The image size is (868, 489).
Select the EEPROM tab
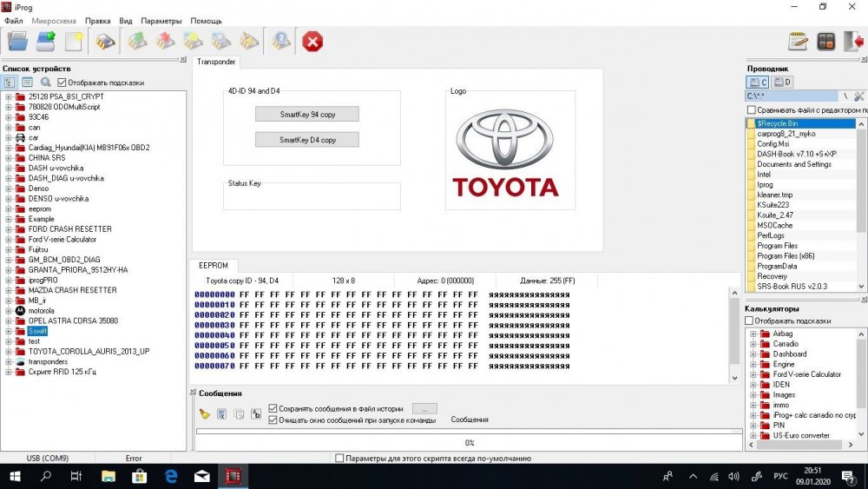(x=214, y=265)
